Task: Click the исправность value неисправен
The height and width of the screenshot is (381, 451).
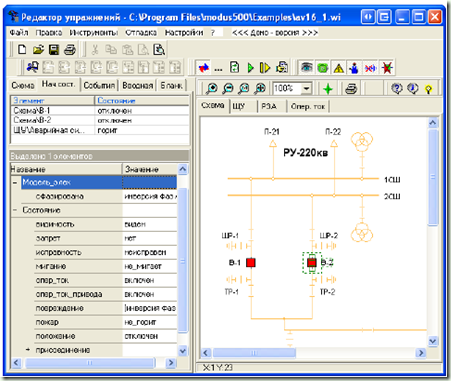Action: pos(150,252)
